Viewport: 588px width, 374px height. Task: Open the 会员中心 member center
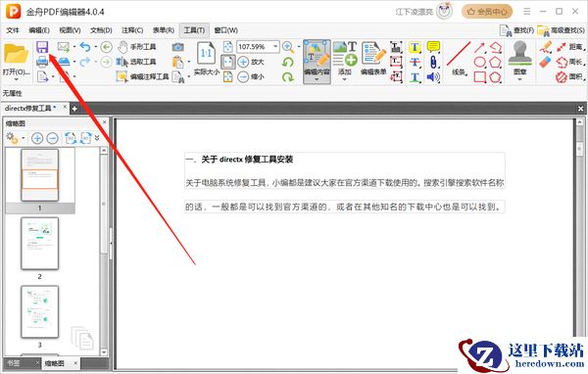(x=487, y=12)
